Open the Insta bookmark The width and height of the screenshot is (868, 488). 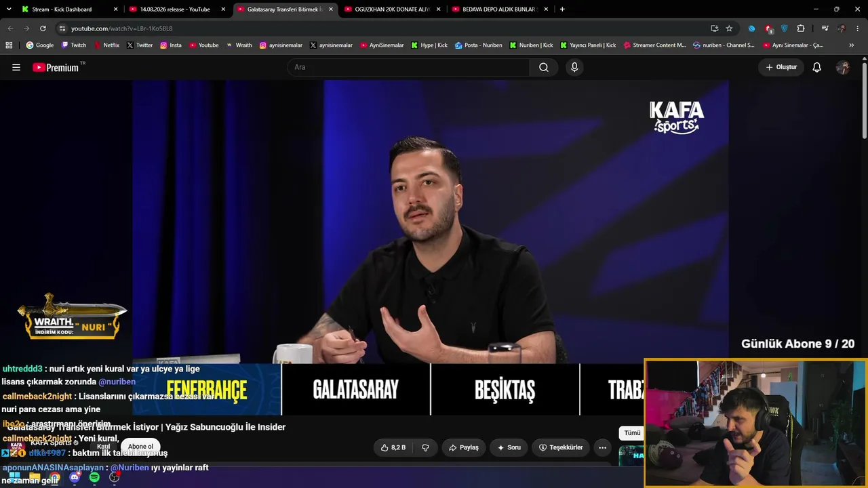[171, 45]
